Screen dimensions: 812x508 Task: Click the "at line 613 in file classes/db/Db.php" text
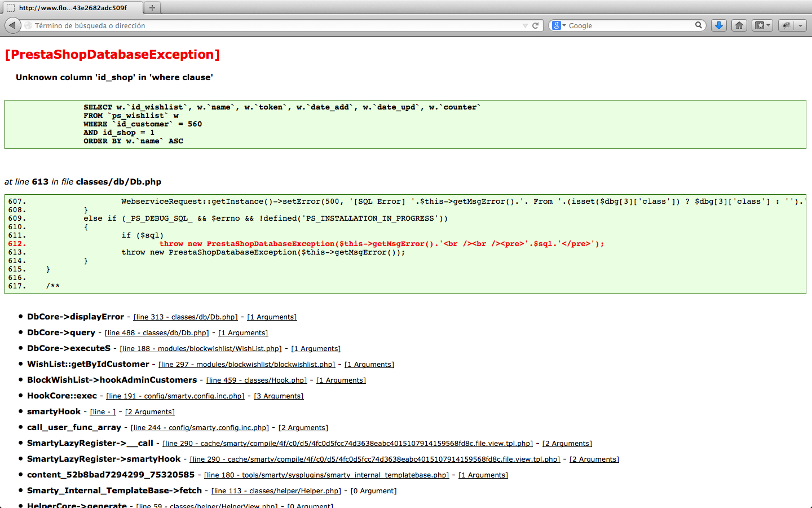coord(83,182)
